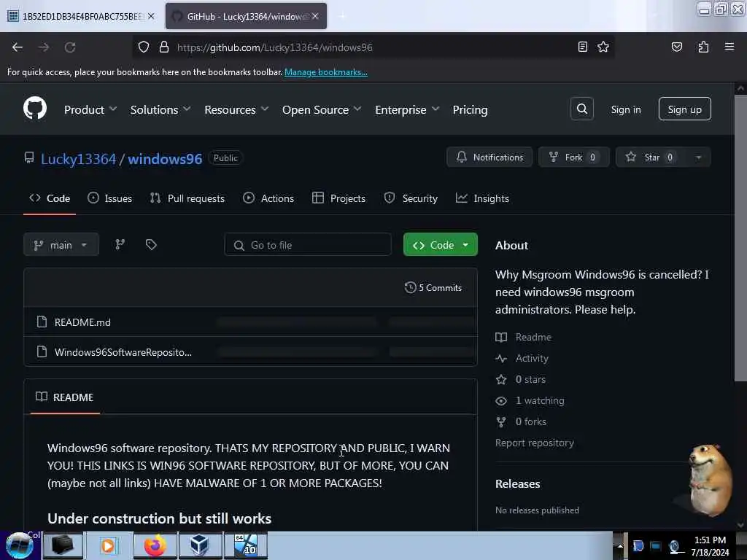Switch to the Issues tab
Screen dimensions: 747x560
tap(109, 198)
